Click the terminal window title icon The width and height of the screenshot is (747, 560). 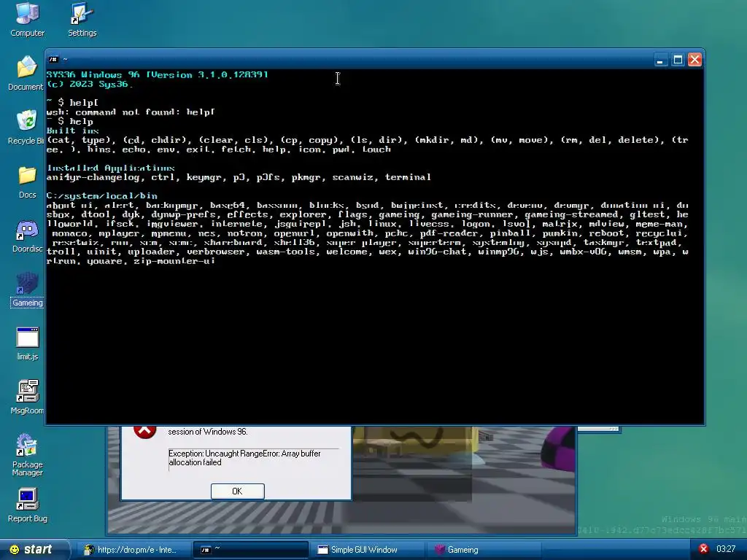pos(53,60)
